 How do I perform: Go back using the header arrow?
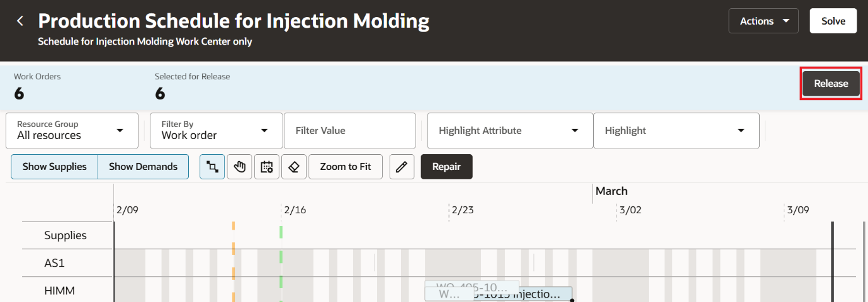click(20, 21)
